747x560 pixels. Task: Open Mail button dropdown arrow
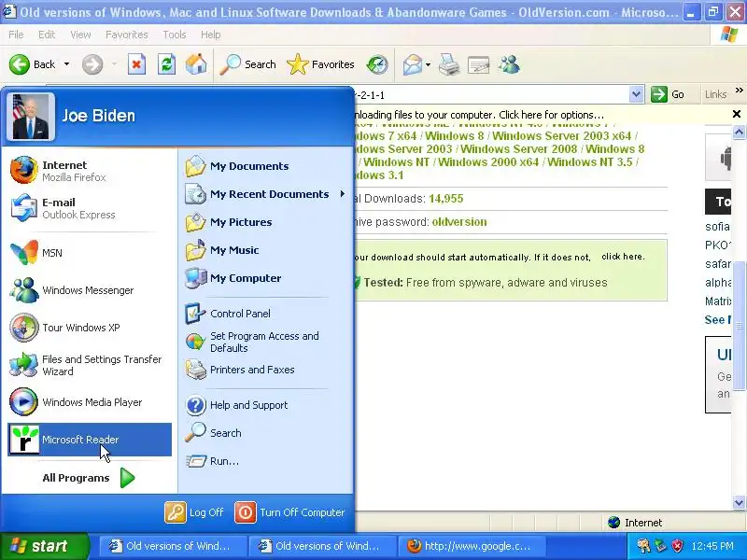point(428,64)
